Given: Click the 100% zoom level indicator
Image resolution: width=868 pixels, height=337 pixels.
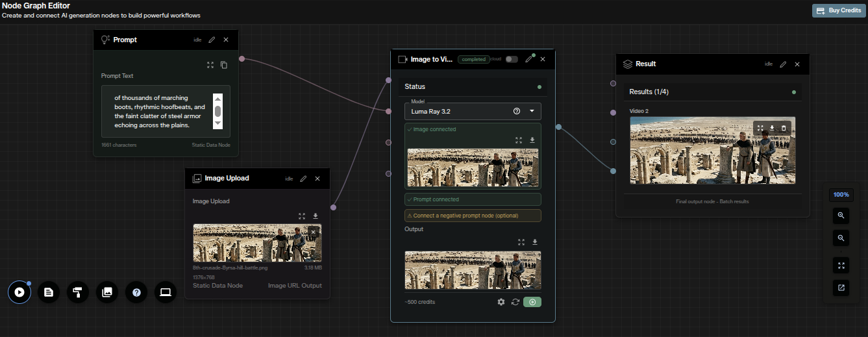Looking at the screenshot, I should (841, 195).
